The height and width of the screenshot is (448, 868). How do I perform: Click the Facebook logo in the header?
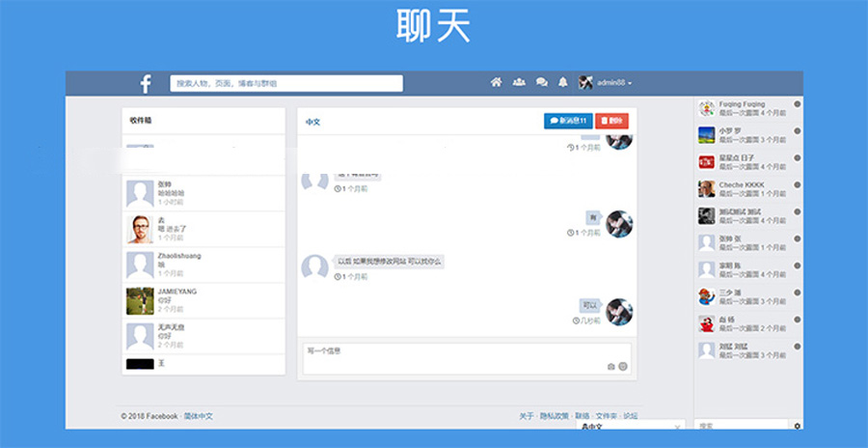[146, 84]
